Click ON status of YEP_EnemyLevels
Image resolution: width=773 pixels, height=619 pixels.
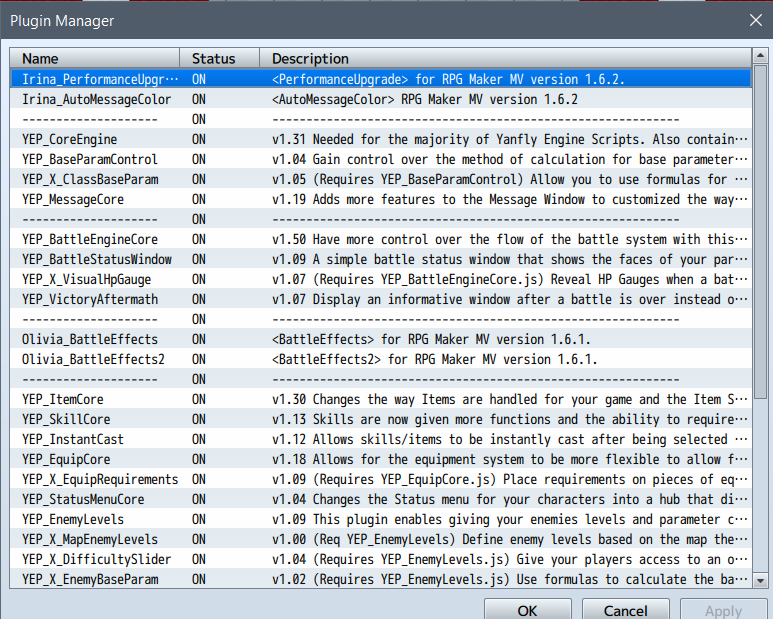pyautogui.click(x=199, y=519)
